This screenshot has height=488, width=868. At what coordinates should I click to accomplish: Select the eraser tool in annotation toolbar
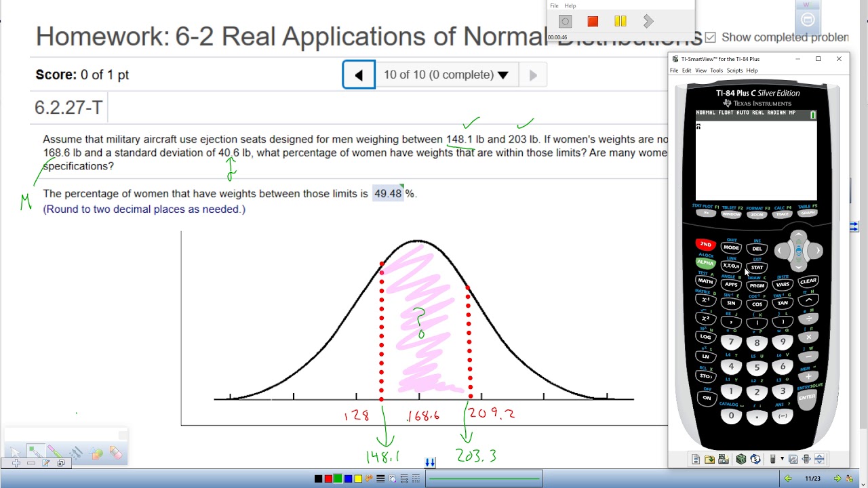tap(116, 452)
